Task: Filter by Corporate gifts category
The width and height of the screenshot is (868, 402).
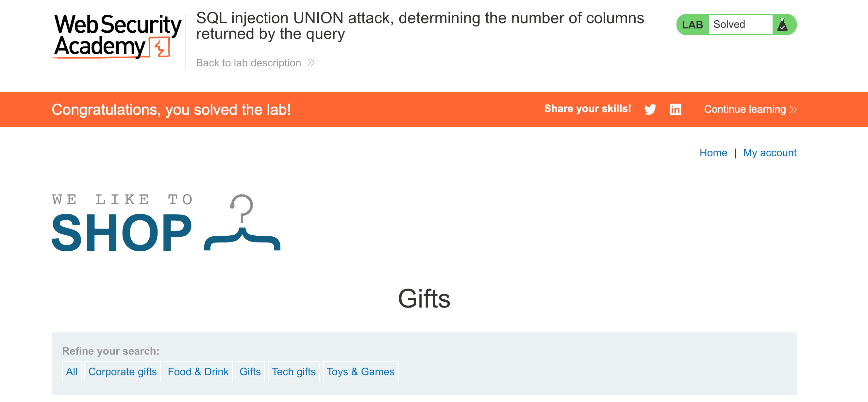Action: [122, 371]
